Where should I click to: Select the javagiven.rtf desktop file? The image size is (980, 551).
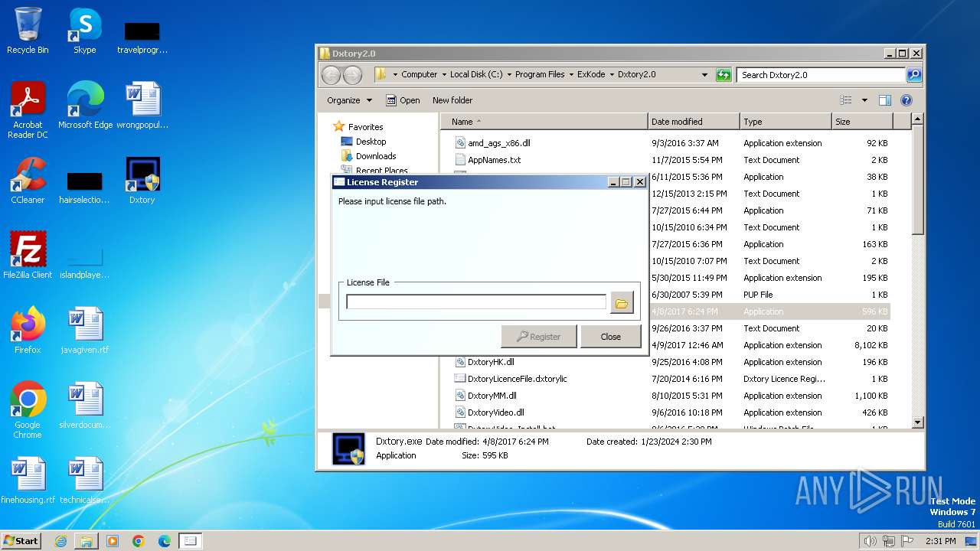[x=85, y=331]
